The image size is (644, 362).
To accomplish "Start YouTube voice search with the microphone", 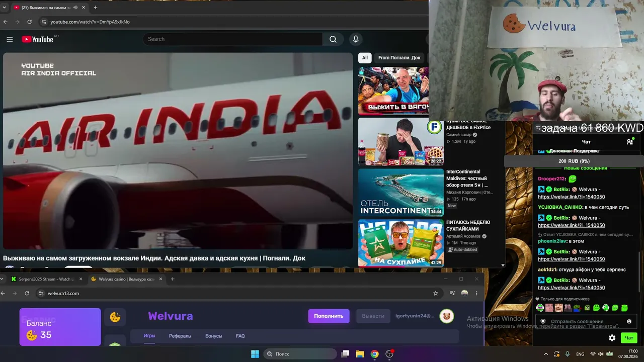I will coord(356,39).
